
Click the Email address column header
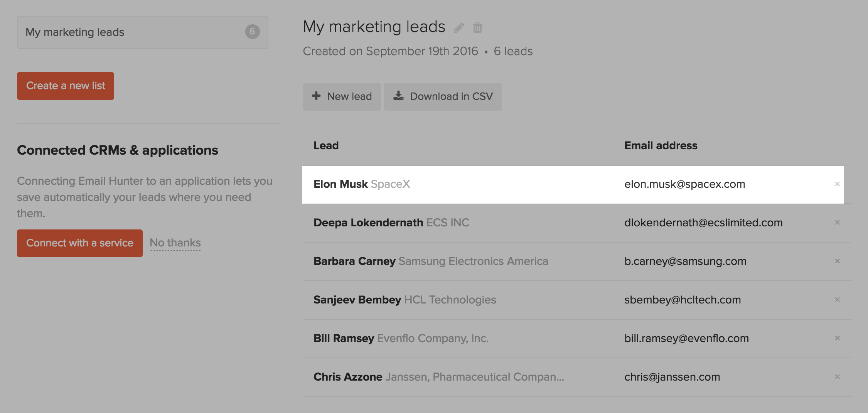[661, 145]
